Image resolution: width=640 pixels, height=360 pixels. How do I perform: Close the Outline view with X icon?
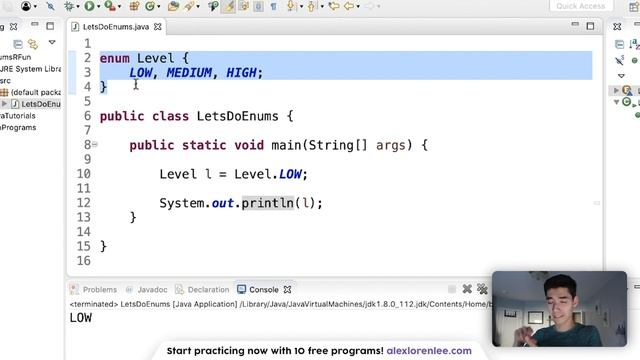point(617,27)
